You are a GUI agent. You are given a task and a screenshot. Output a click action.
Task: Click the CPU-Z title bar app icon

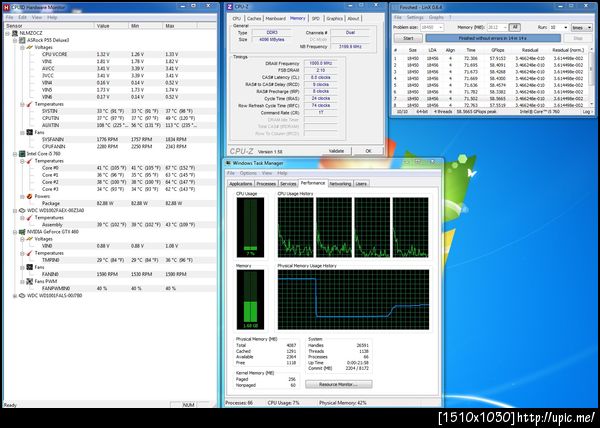pos(230,7)
